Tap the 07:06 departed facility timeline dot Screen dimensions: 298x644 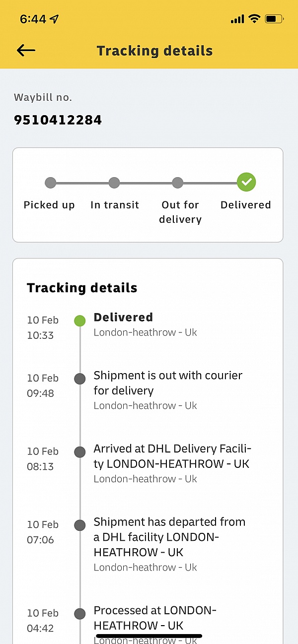tap(79, 525)
